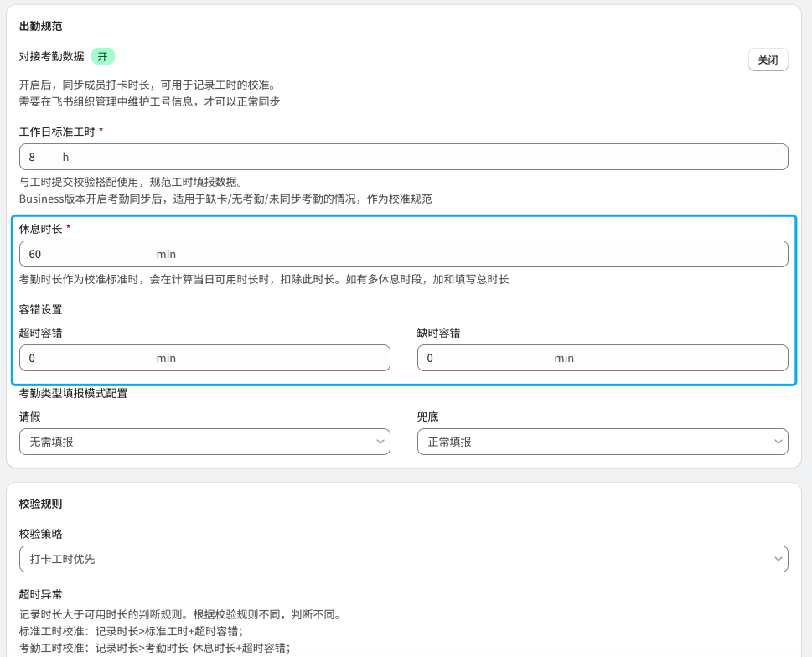Click the chevron arrow on 请假 select
Viewport: 812px width, 657px height.
(380, 442)
